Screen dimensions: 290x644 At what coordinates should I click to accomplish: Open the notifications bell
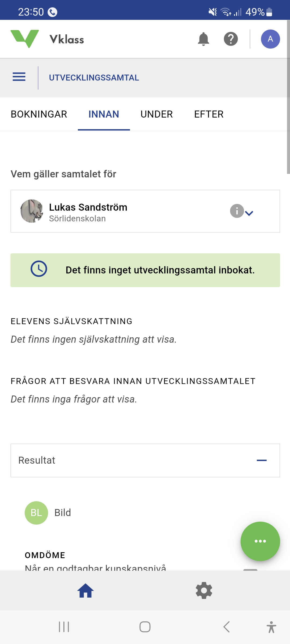coord(203,39)
